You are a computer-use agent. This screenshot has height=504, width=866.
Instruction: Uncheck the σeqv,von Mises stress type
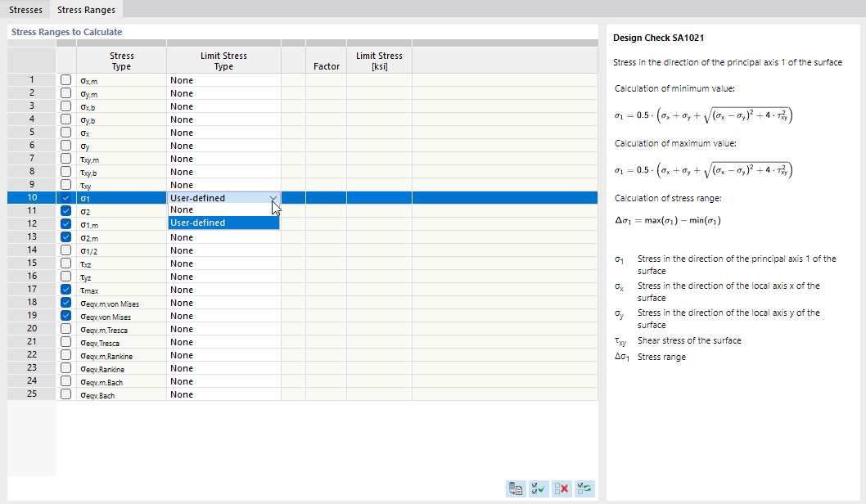[x=65, y=316]
